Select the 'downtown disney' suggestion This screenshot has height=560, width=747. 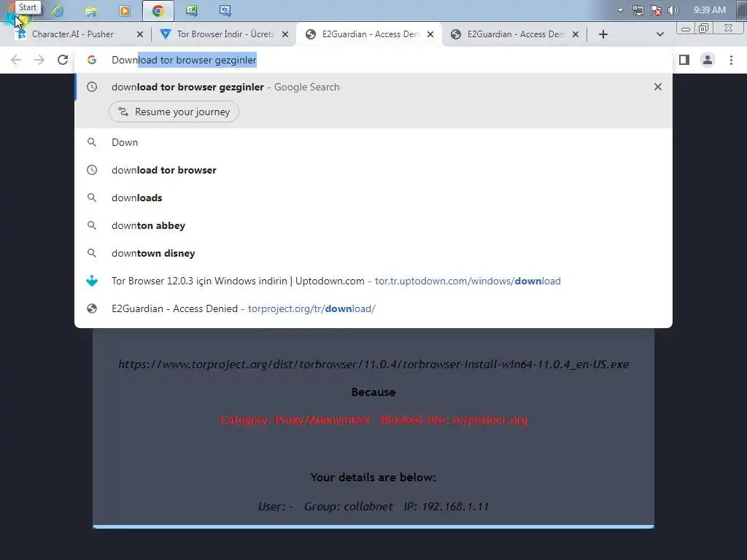pos(373,253)
